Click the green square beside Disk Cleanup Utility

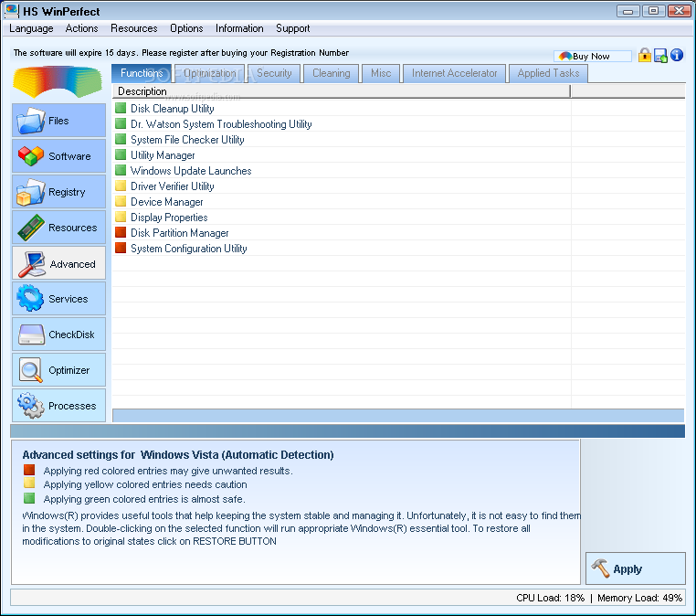pyautogui.click(x=121, y=108)
